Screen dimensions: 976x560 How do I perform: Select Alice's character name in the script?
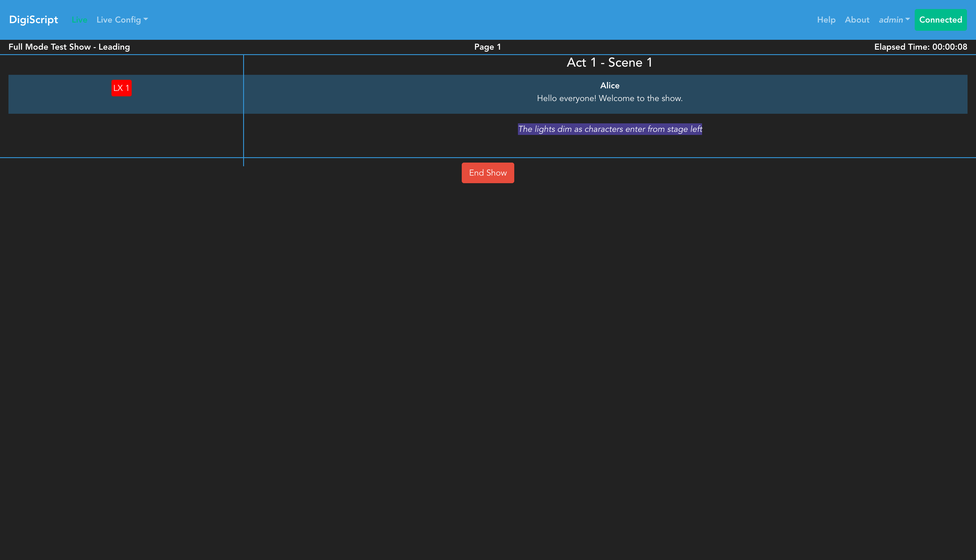(609, 86)
